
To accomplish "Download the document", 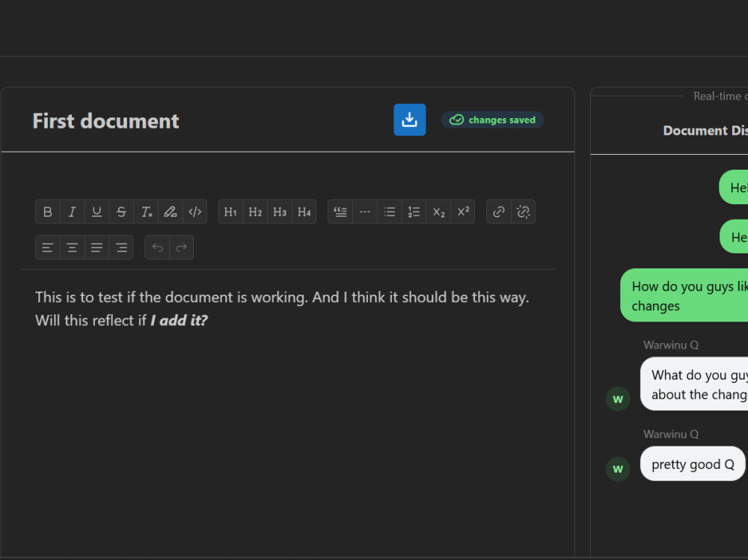I will coord(409,120).
